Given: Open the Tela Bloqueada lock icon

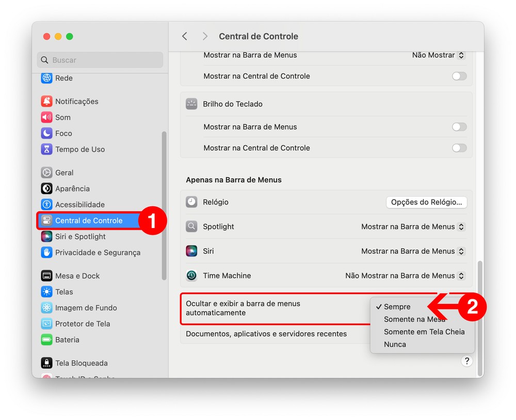Looking at the screenshot, I should pos(46,363).
